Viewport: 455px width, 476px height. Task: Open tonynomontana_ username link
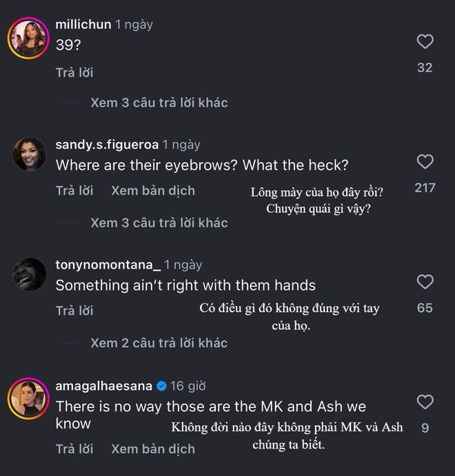pyautogui.click(x=108, y=265)
